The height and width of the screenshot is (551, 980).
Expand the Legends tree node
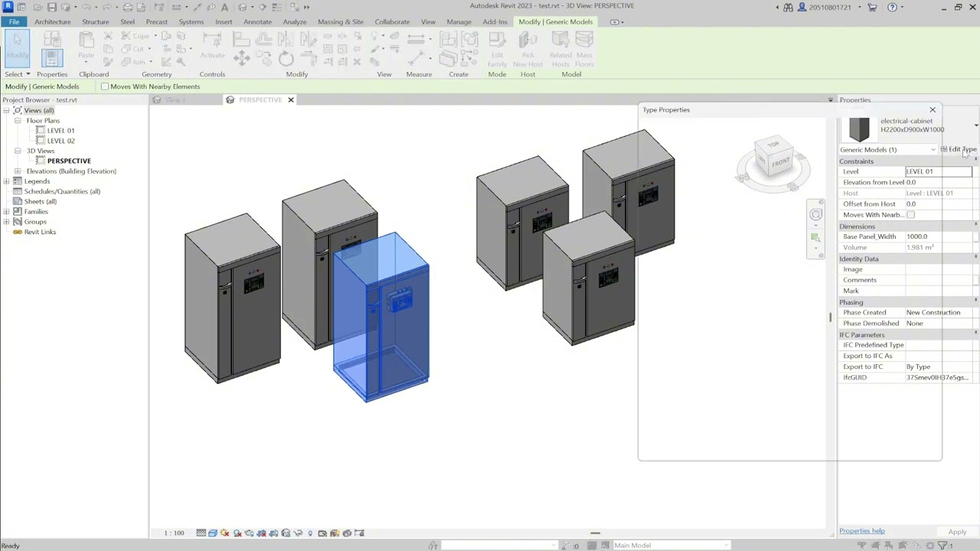[x=7, y=181]
